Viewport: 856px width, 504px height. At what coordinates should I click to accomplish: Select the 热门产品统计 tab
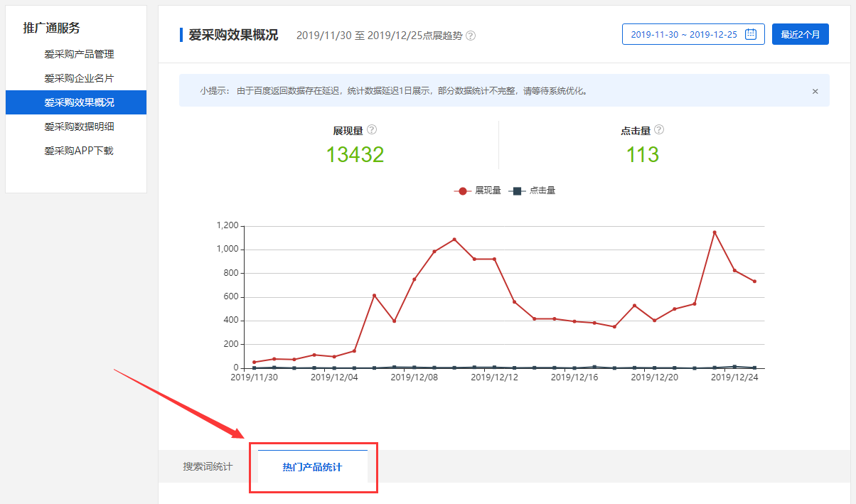pyautogui.click(x=312, y=467)
